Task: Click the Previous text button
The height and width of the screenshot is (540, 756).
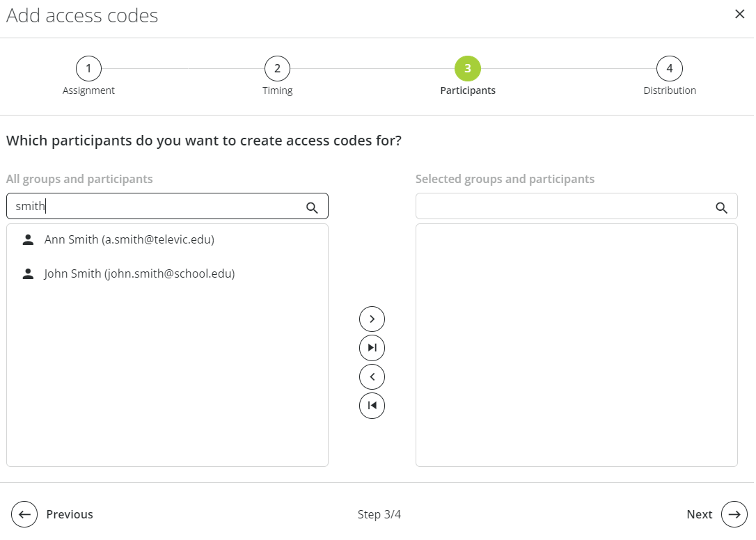Action: tap(70, 514)
